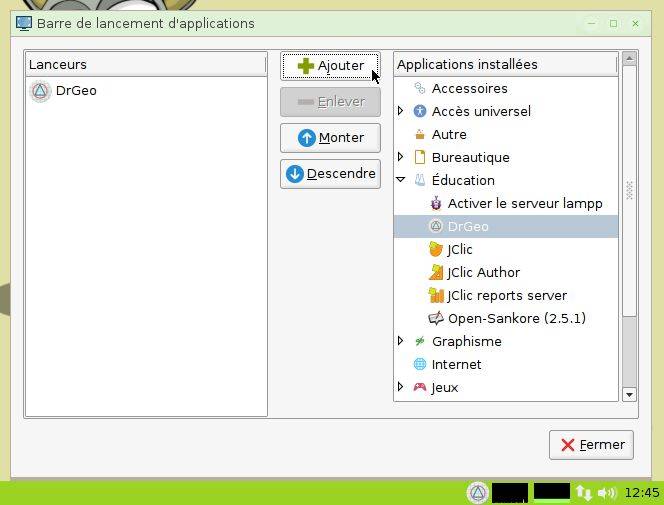Click blue up-arrow icon on Monter

pyautogui.click(x=307, y=138)
